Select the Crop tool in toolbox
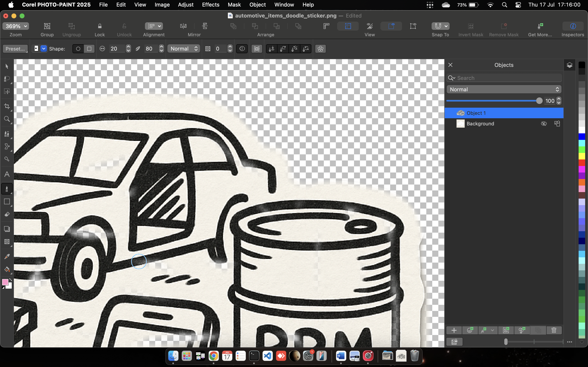The height and width of the screenshot is (367, 588). [7, 106]
